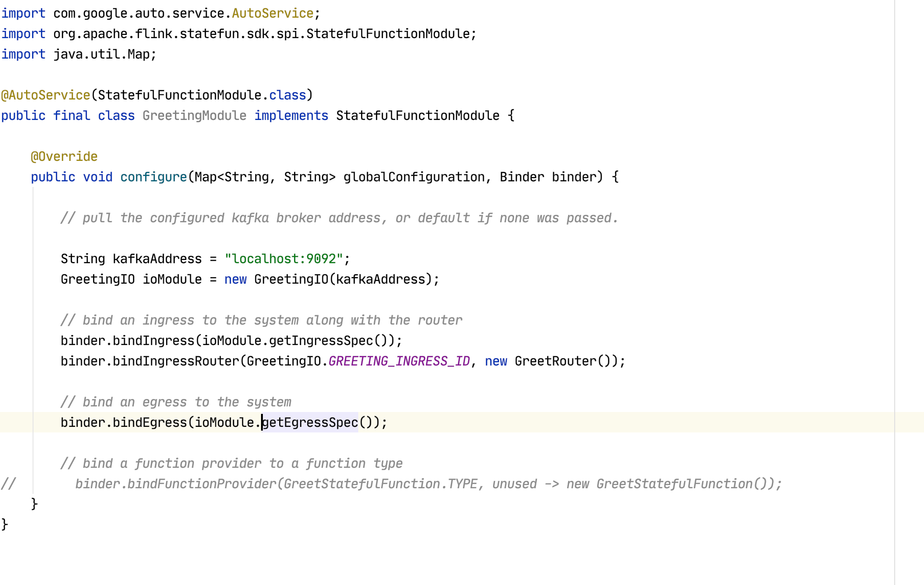The image size is (924, 585).
Task: Click the StatefulFunctionModule interface after implements
Action: pyautogui.click(x=417, y=116)
